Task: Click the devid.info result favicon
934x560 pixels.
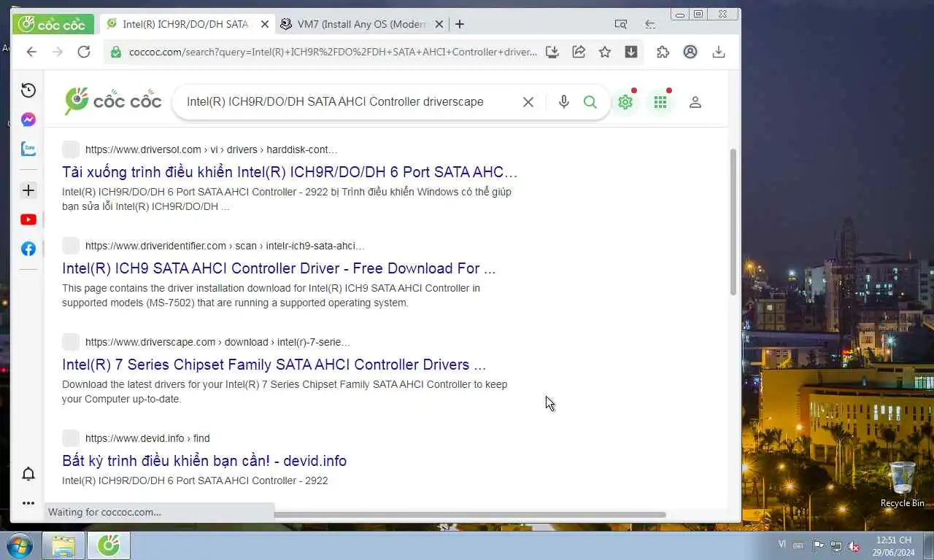Action: [x=71, y=438]
